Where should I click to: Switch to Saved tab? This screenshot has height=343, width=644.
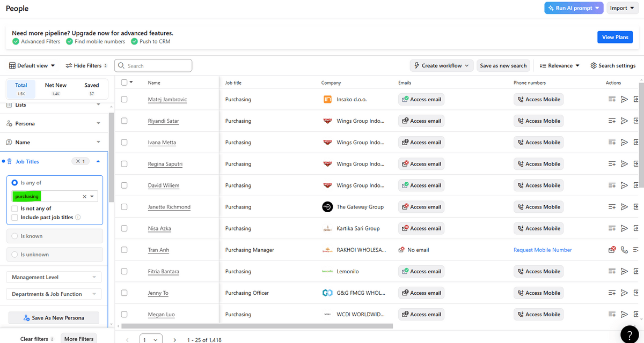click(x=92, y=88)
